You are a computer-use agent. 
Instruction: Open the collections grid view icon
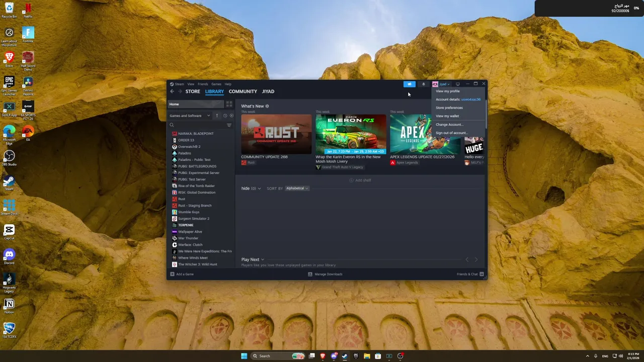pos(229,104)
